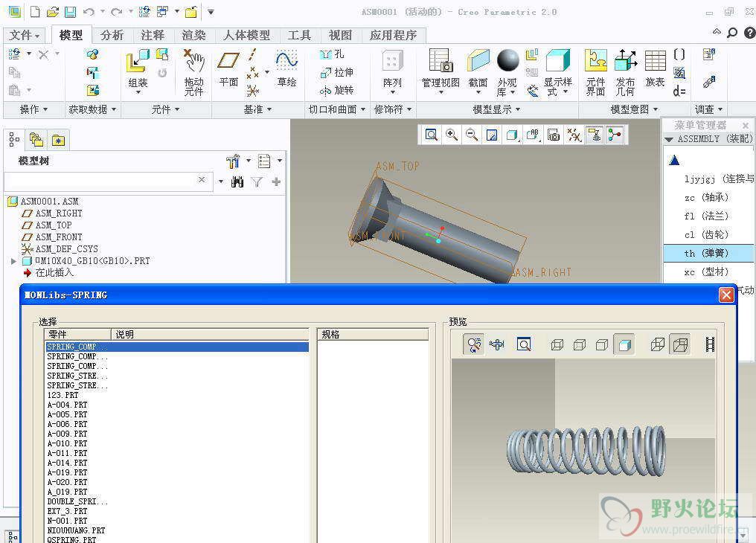Choose the Extrude (拉伸) tool
Viewport: 756px width, 543px height.
337,72
